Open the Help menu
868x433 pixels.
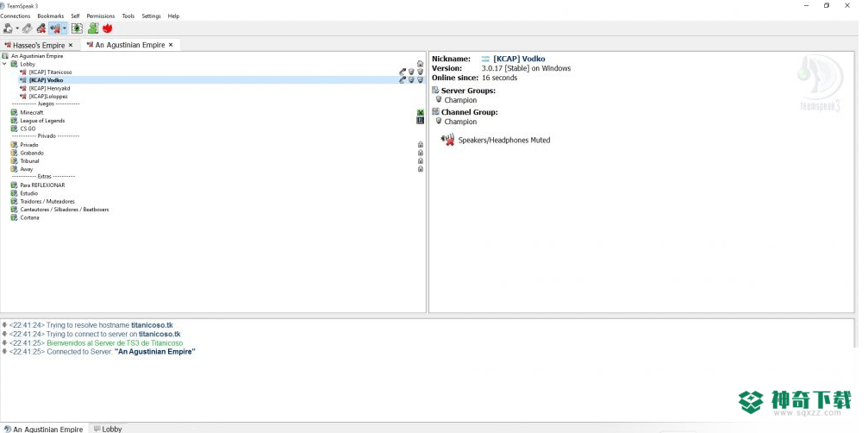pos(173,16)
